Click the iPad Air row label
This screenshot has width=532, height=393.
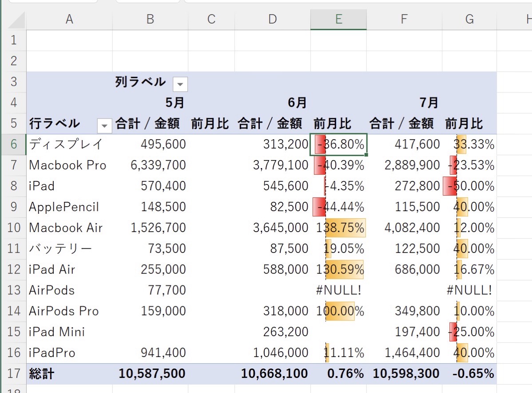click(x=52, y=269)
